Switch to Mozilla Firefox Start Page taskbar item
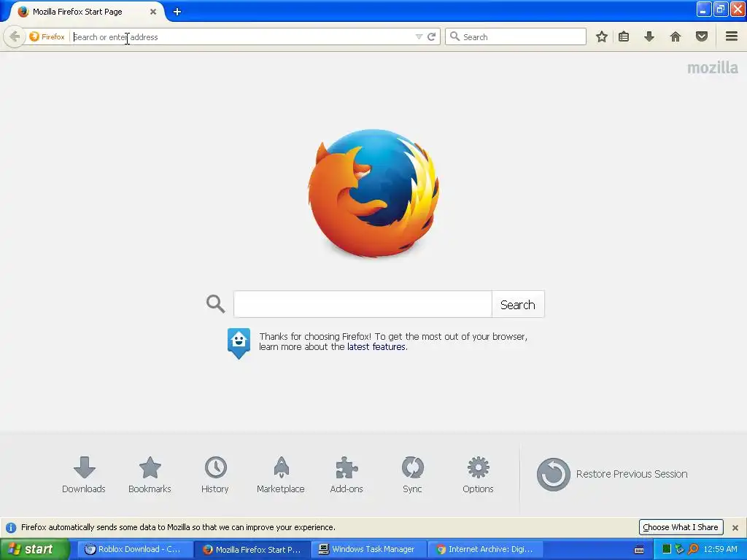The height and width of the screenshot is (560, 747). click(x=253, y=549)
